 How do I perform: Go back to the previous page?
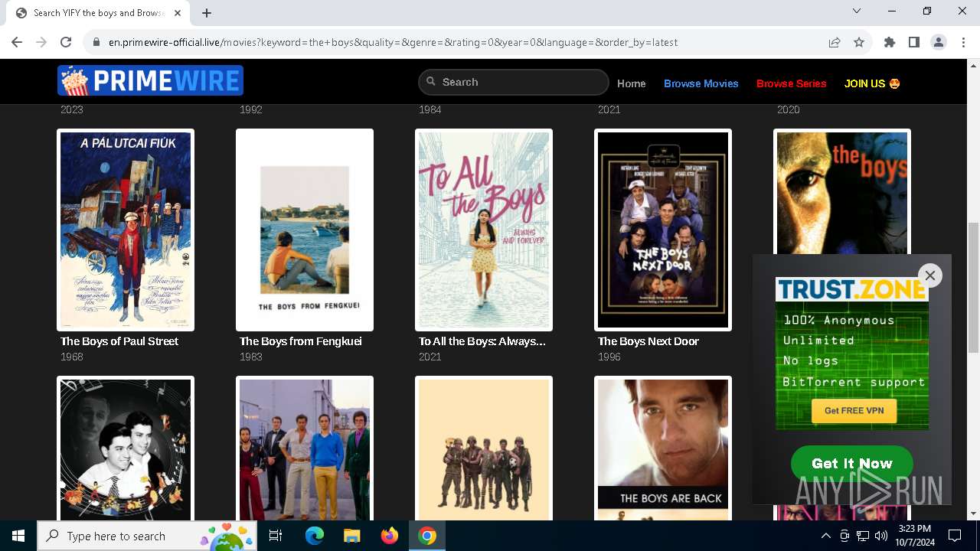click(x=17, y=42)
